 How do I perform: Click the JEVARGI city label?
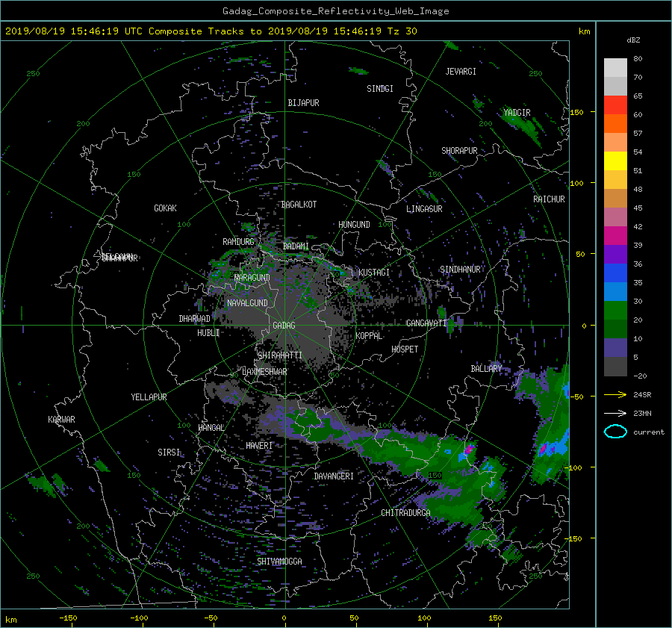coord(461,72)
